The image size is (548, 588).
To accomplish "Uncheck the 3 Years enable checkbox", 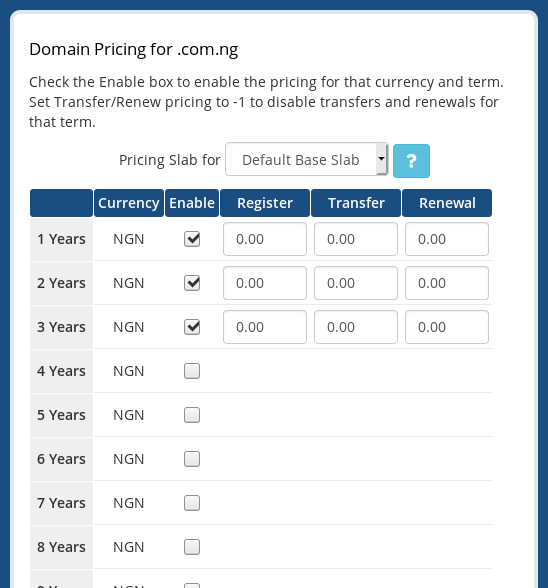I will [x=192, y=327].
